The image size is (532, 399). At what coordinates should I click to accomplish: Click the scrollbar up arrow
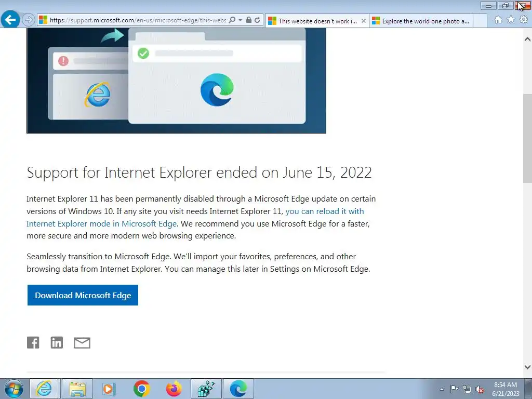(527, 39)
